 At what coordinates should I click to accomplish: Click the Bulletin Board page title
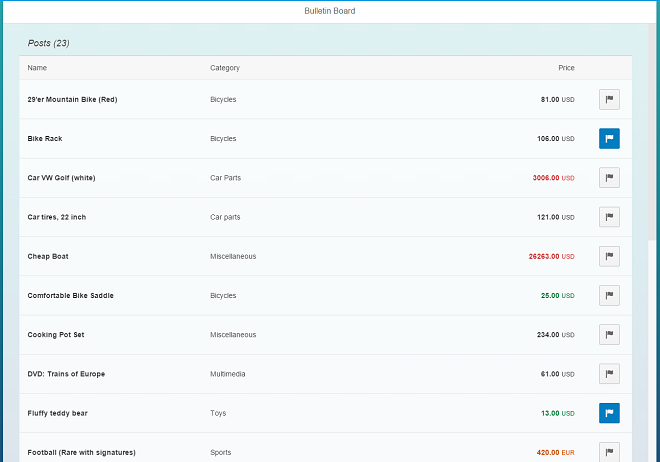pyautogui.click(x=329, y=11)
